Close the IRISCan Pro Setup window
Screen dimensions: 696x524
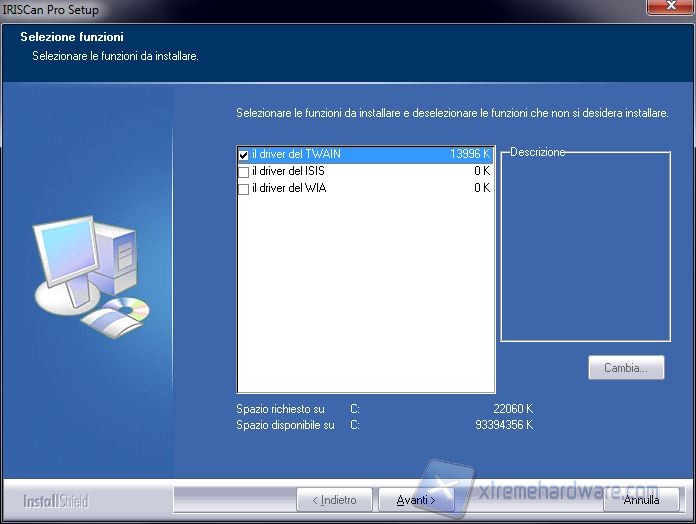[x=671, y=7]
